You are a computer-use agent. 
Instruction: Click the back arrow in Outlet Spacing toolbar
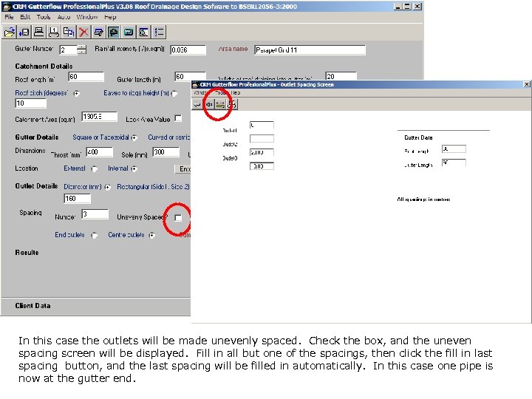(x=197, y=104)
